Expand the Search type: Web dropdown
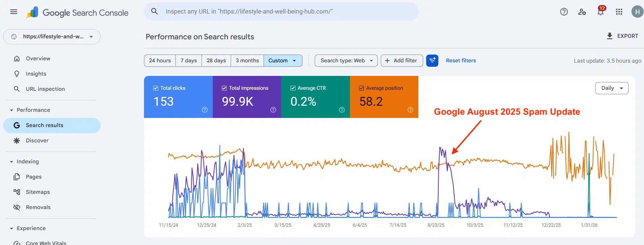The width and height of the screenshot is (644, 245). click(346, 61)
